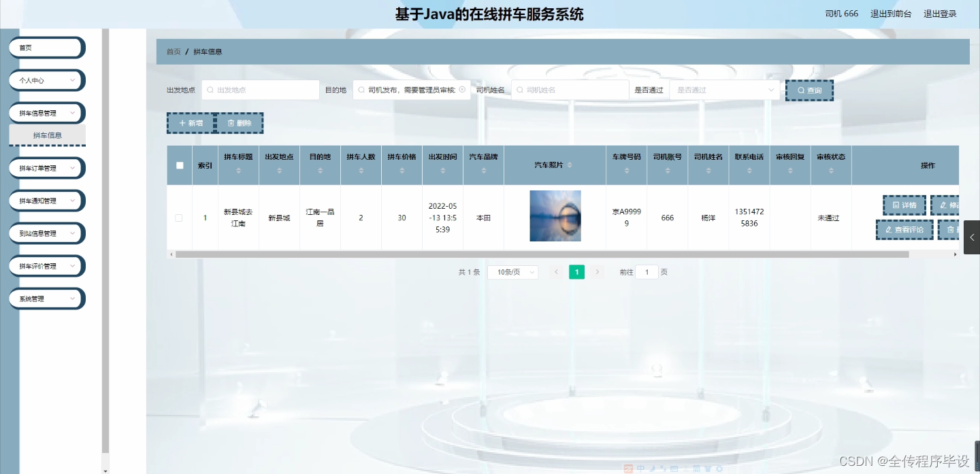980x474 pixels.
Task: Sort by 审核回复 column arrows
Action: coord(789,171)
